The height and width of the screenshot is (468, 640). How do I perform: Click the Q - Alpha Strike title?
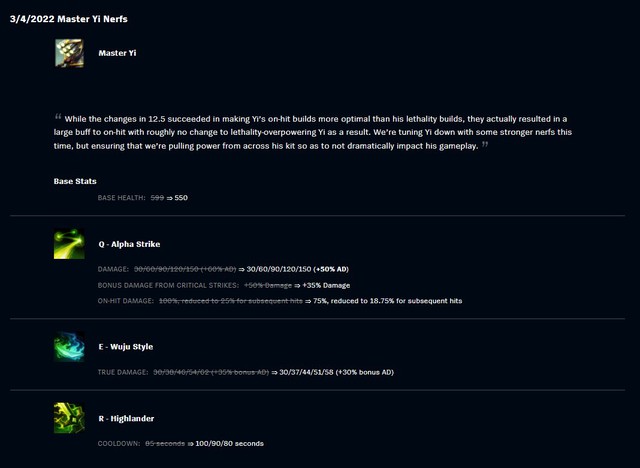click(x=129, y=244)
